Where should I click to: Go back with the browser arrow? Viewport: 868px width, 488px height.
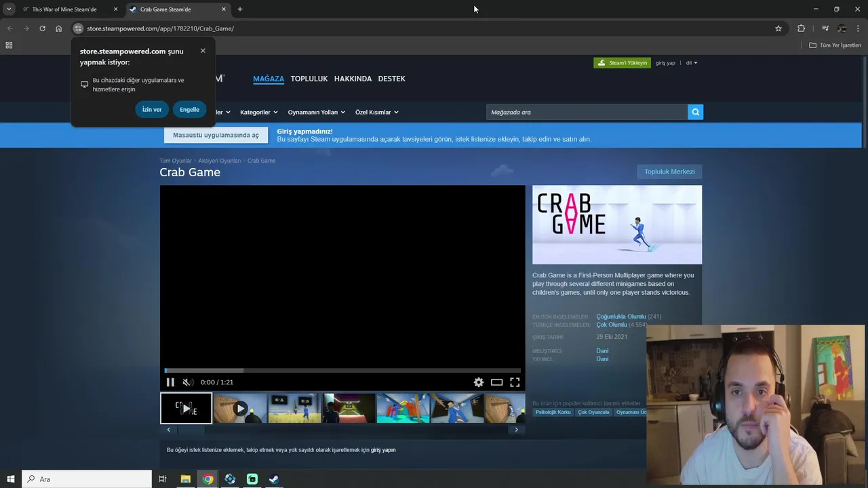pos(9,28)
